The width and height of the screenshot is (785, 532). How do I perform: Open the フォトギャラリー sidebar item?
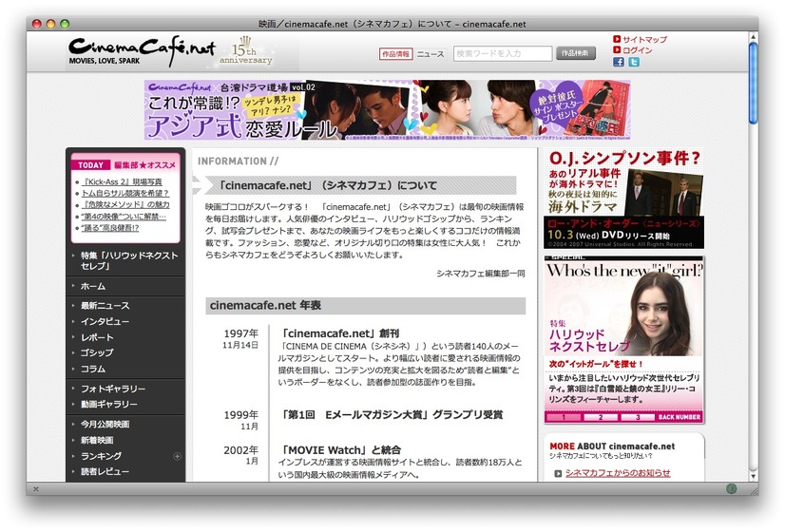(x=113, y=389)
